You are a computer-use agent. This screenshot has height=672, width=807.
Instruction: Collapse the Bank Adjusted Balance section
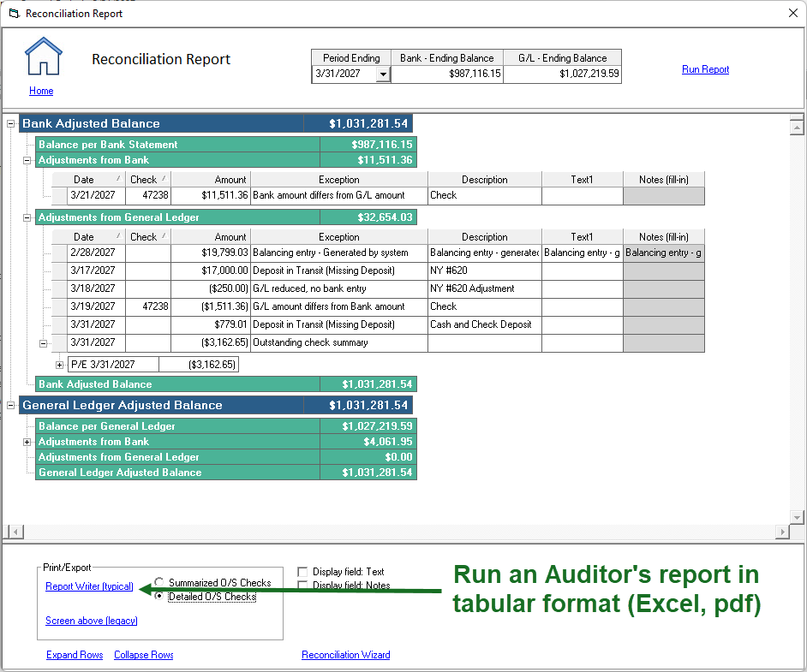point(11,124)
